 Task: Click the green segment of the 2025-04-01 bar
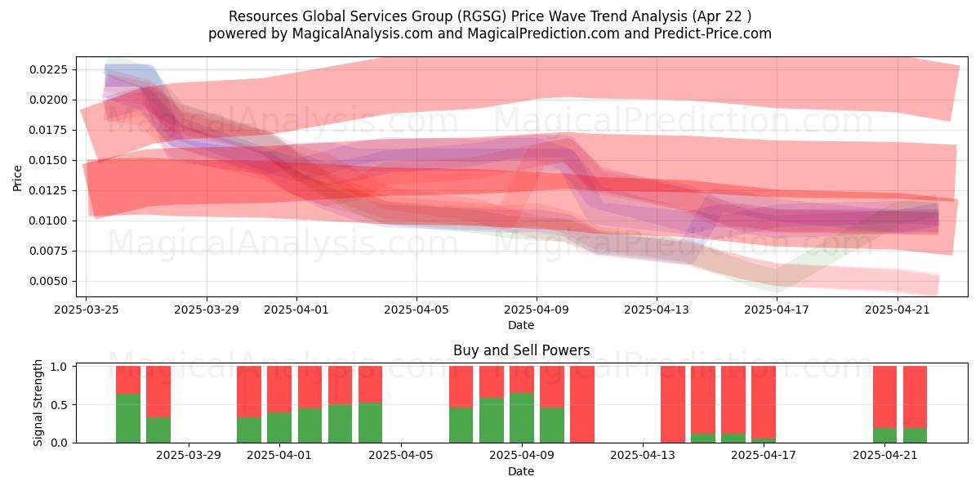click(x=279, y=427)
